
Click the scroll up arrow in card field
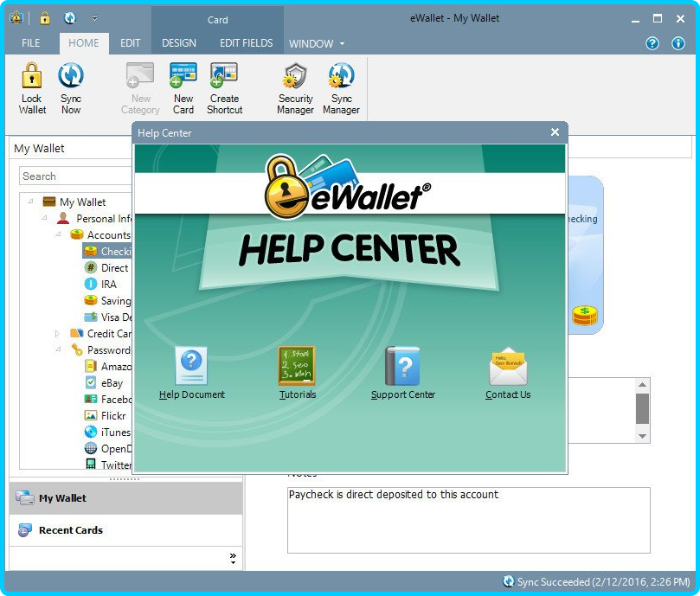click(642, 385)
